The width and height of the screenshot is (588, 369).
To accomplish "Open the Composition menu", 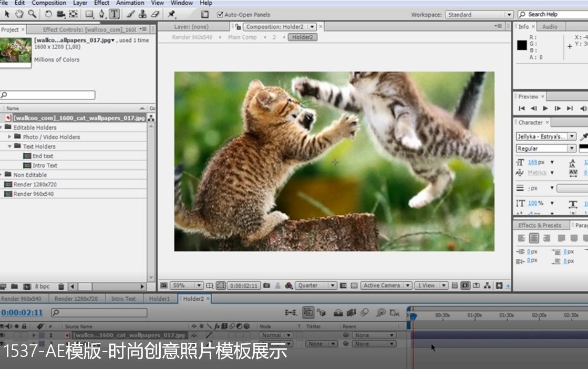I will click(x=49, y=3).
